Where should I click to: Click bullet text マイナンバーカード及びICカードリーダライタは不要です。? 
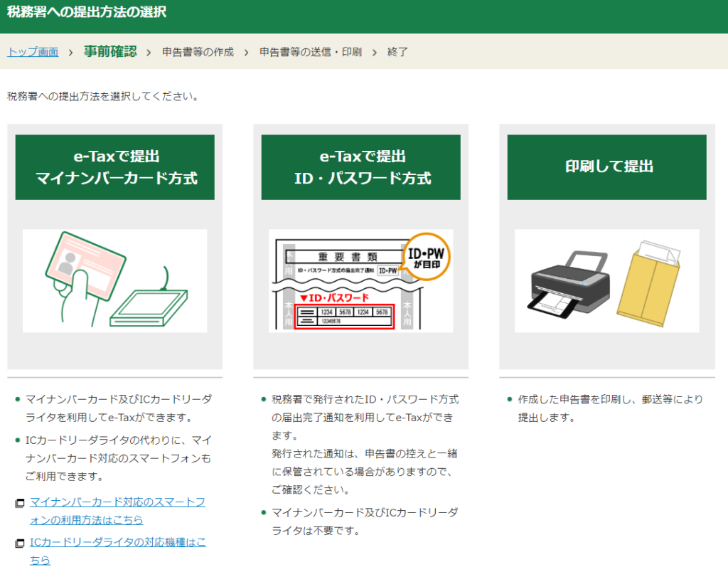point(365,522)
